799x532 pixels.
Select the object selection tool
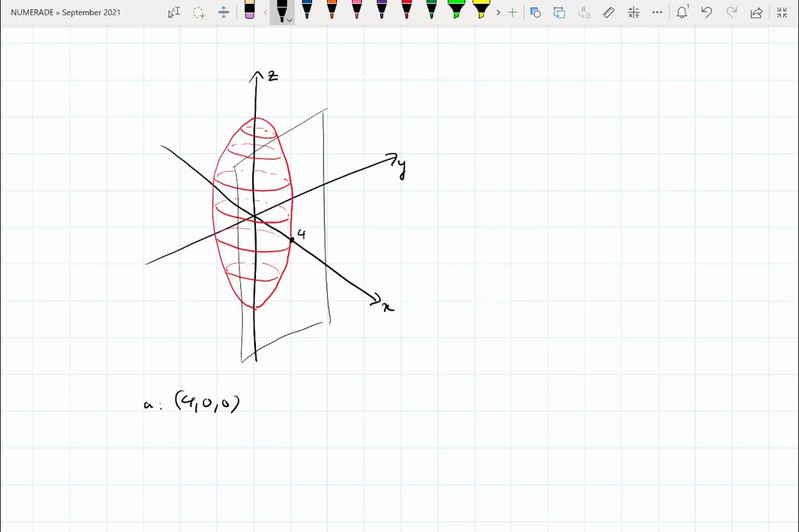pyautogui.click(x=172, y=12)
